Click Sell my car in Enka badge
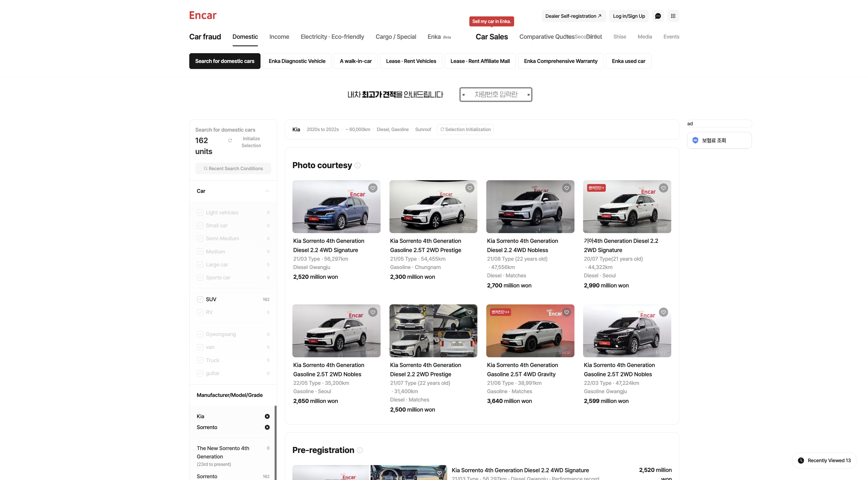 point(491,21)
